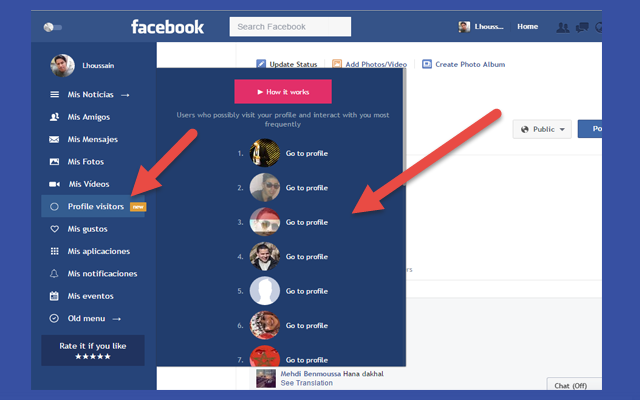This screenshot has height=400, width=640.
Task: Open the profile avatar in the top bar
Action: (464, 27)
